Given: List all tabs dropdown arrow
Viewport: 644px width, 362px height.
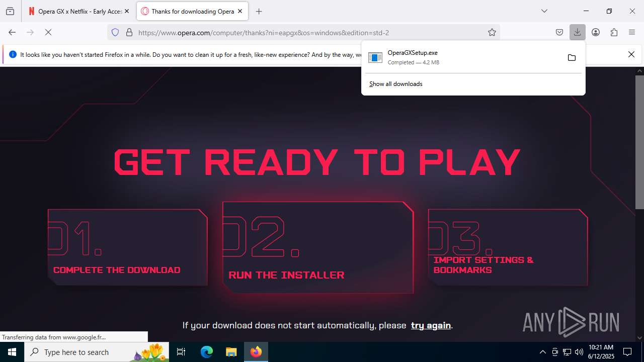Looking at the screenshot, I should [x=544, y=11].
